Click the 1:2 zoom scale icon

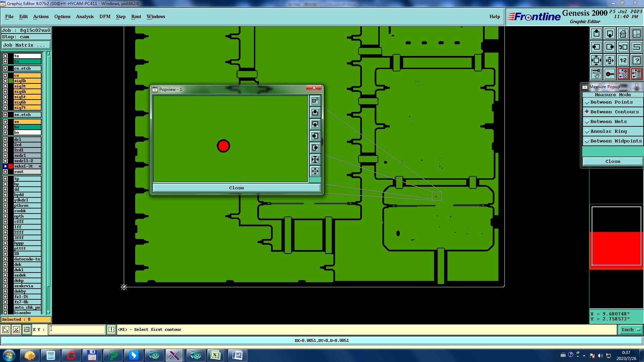[x=623, y=60]
